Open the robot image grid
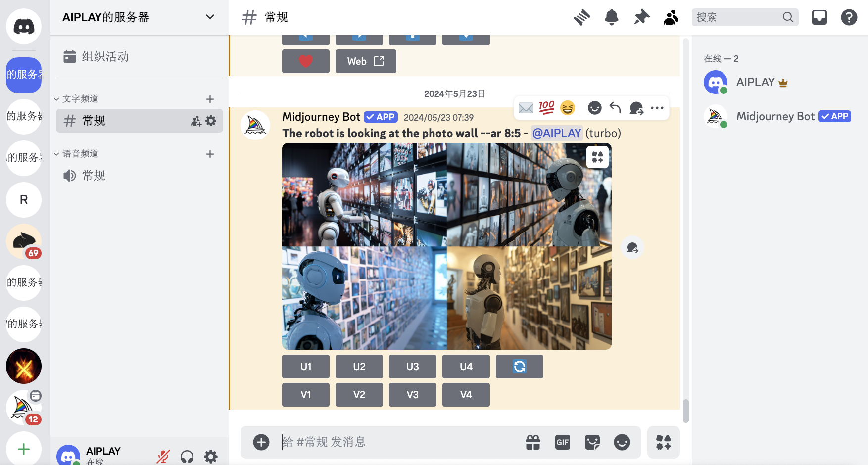868x465 pixels. tap(447, 246)
